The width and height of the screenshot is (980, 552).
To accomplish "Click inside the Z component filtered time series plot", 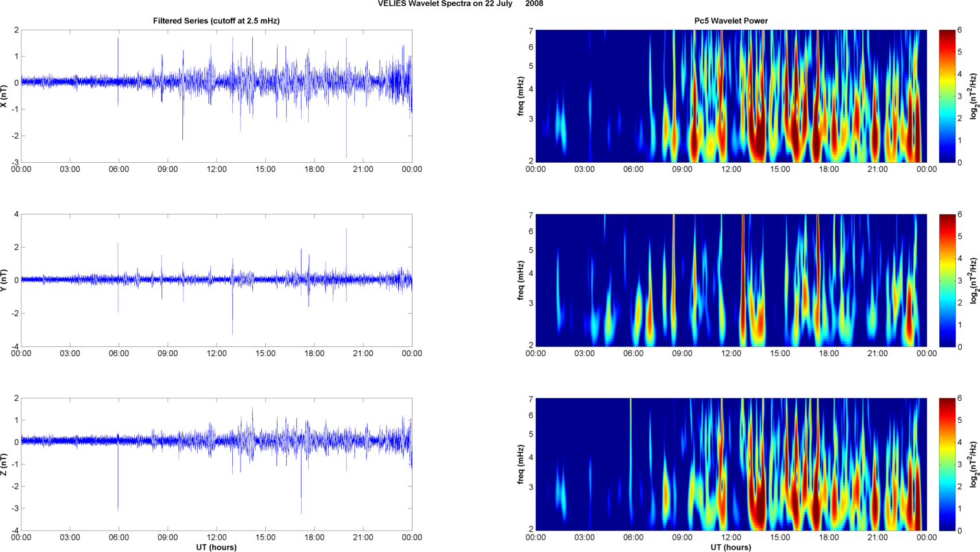I will [217, 464].
